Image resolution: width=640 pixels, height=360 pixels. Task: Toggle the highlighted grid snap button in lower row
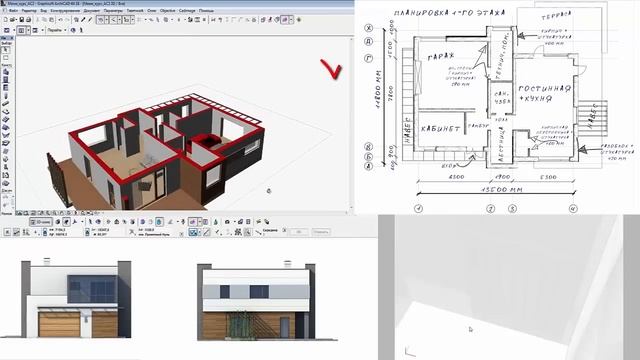[193, 232]
